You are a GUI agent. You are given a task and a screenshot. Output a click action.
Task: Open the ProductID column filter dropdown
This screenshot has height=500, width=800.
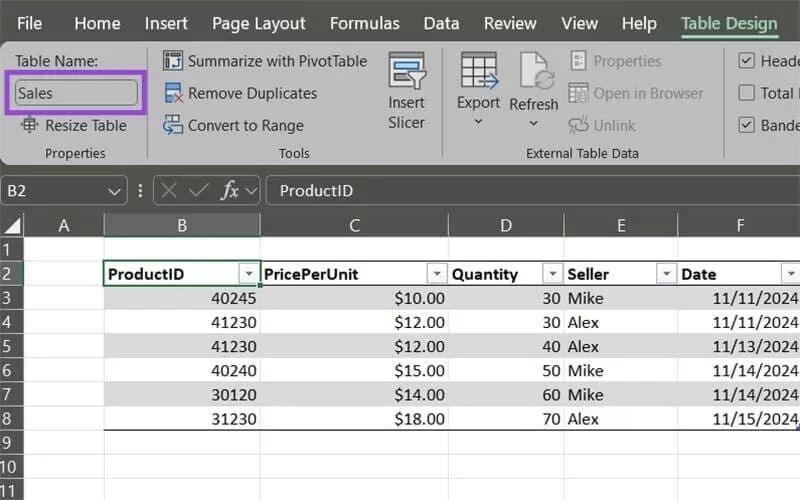[x=248, y=274]
